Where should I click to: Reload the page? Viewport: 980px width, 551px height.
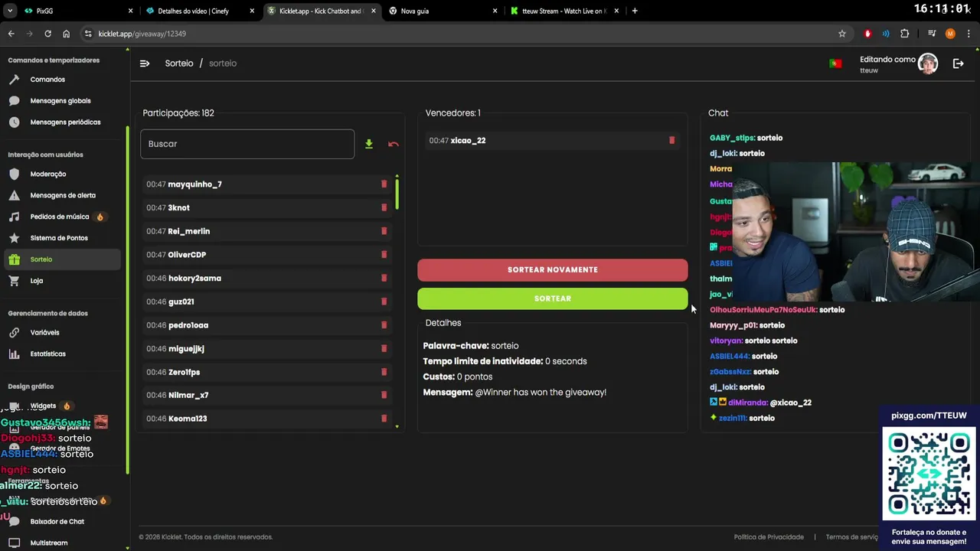click(x=47, y=34)
